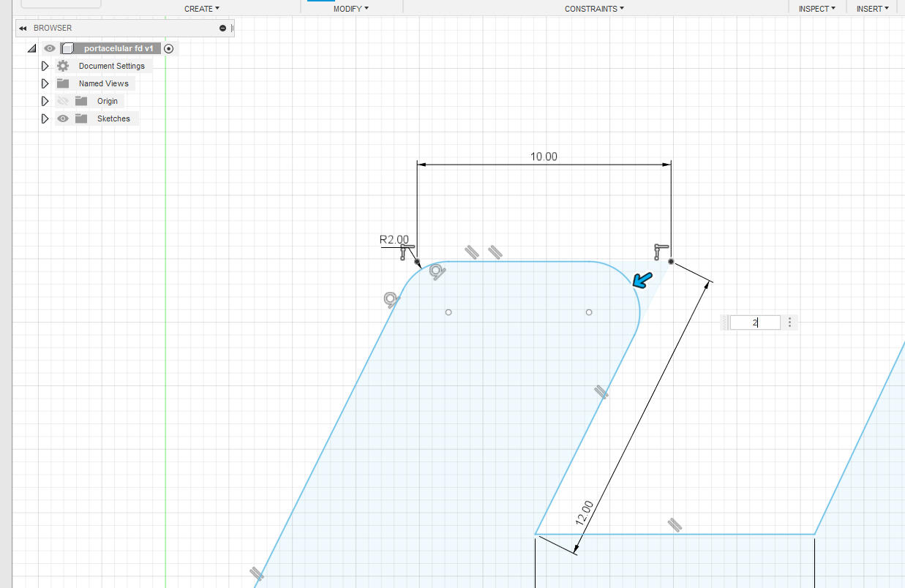Select the parallel constraint glyph at the bottom-left line

click(x=257, y=573)
